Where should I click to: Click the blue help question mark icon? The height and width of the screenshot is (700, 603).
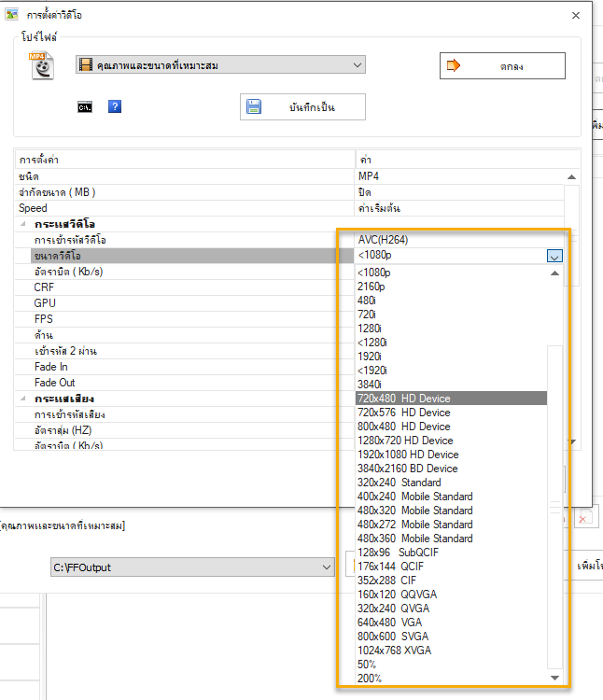pos(115,107)
